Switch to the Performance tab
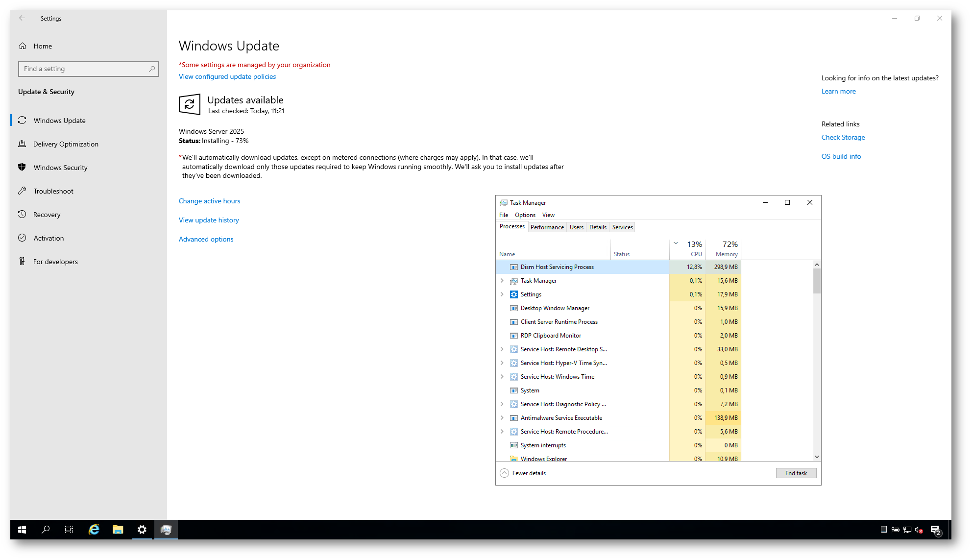The height and width of the screenshot is (560, 972). (x=547, y=227)
